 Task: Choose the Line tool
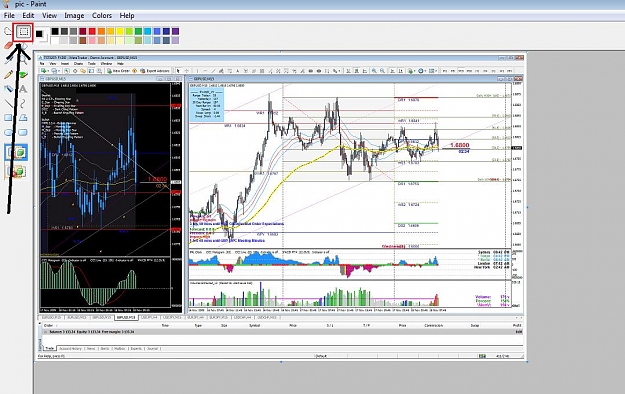8,104
